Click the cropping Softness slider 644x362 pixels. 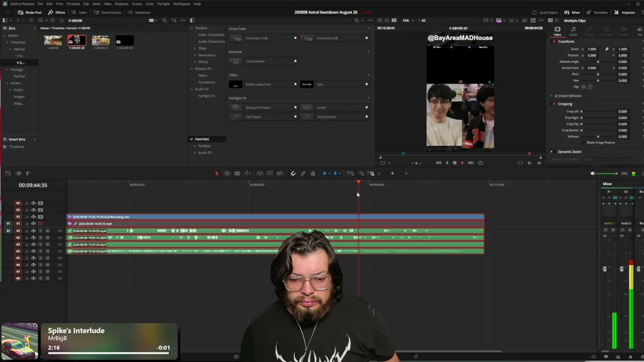pos(598,137)
